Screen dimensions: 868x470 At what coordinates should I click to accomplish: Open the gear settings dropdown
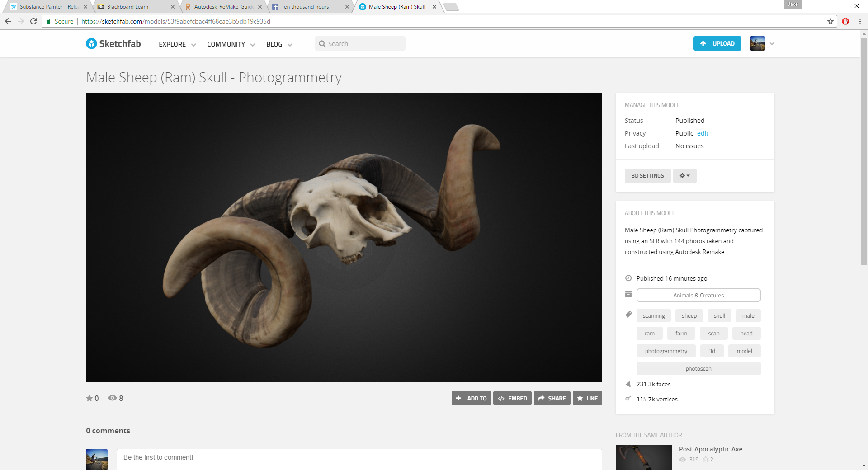(685, 176)
